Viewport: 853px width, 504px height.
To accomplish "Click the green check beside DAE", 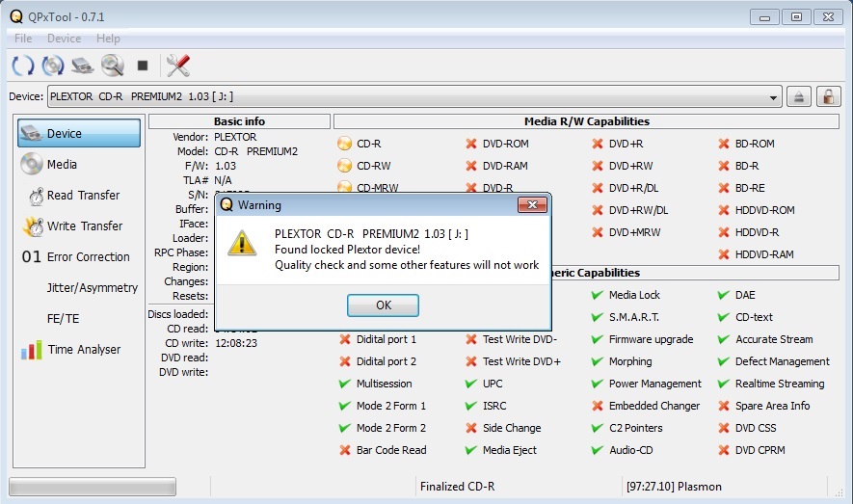I will tap(724, 295).
